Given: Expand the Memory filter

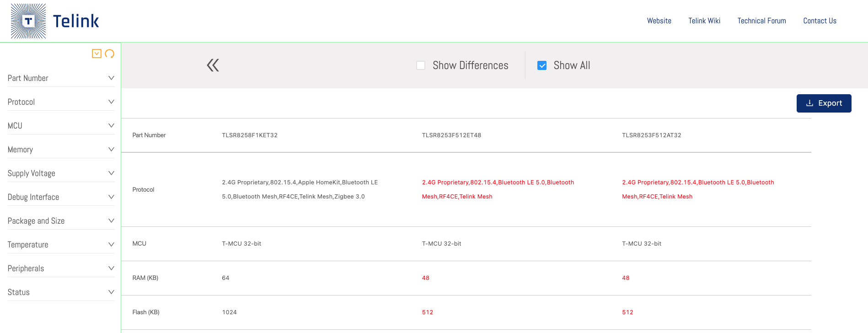Looking at the screenshot, I should (x=61, y=150).
